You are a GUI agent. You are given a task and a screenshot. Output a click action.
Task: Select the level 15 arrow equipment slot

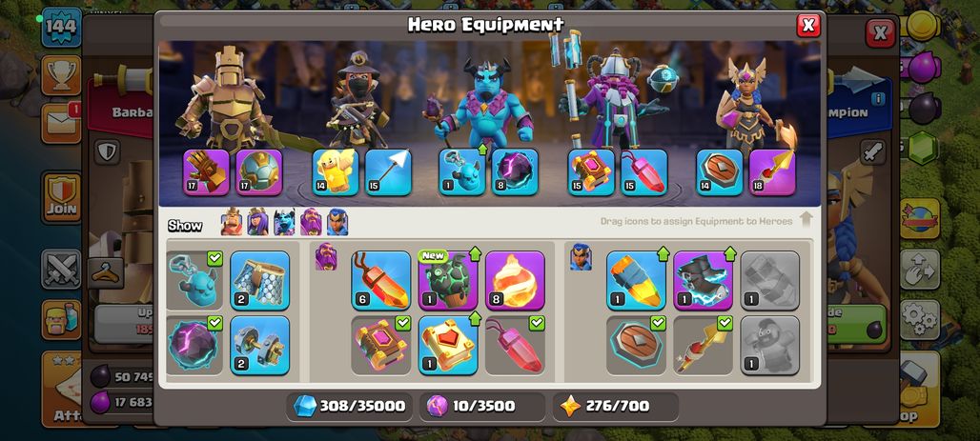388,172
